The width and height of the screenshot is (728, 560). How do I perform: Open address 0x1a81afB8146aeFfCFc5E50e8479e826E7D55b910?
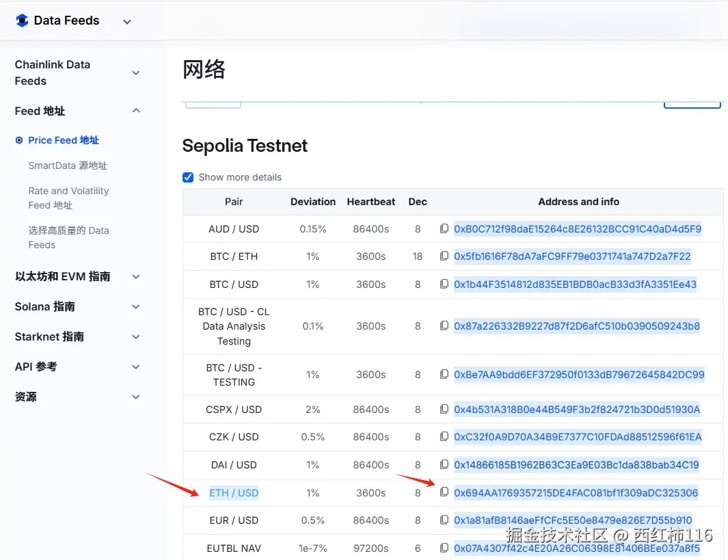click(573, 520)
